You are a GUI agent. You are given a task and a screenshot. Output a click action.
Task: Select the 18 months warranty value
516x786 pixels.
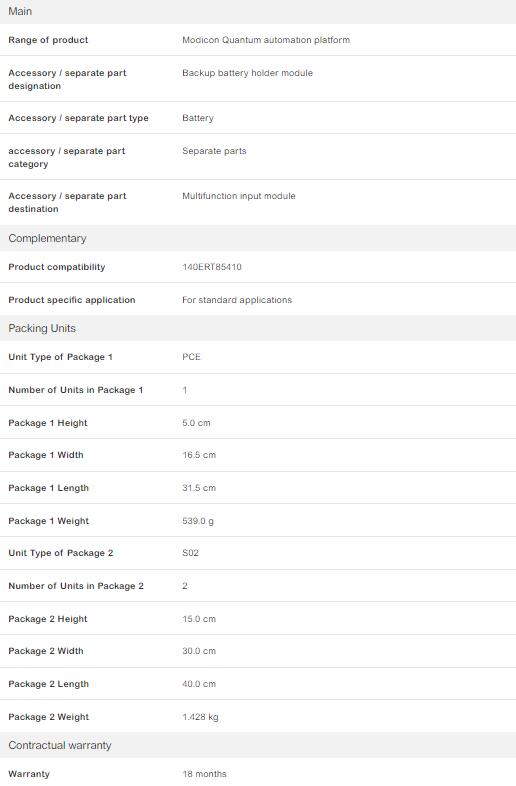(204, 774)
